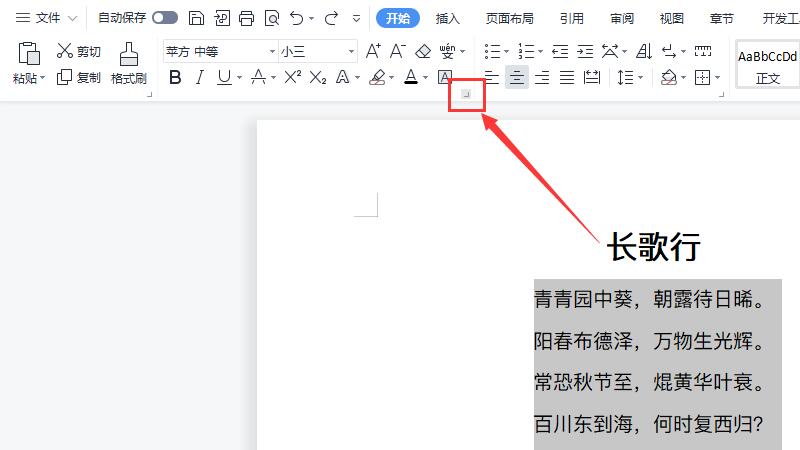Click the clear formatting eraser icon

[x=422, y=51]
